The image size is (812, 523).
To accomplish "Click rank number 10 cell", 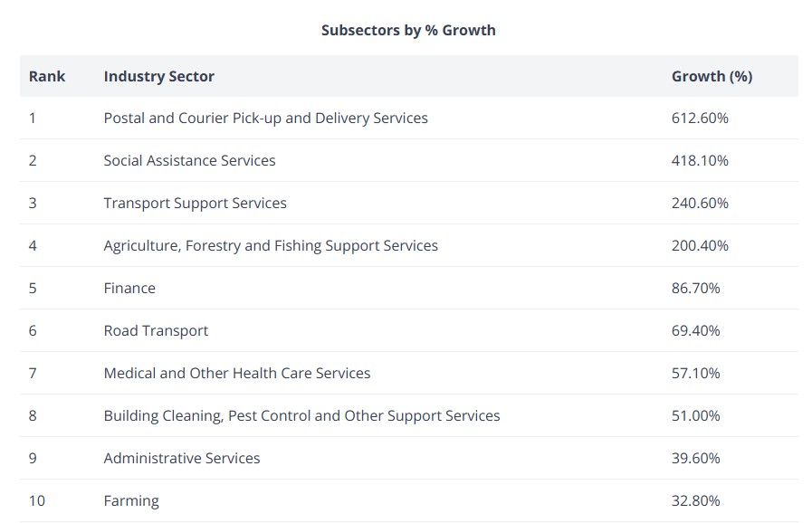I will (37, 500).
